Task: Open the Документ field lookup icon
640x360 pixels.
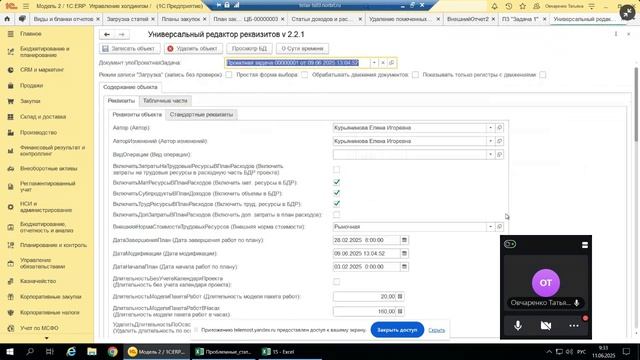Action: pos(391,63)
